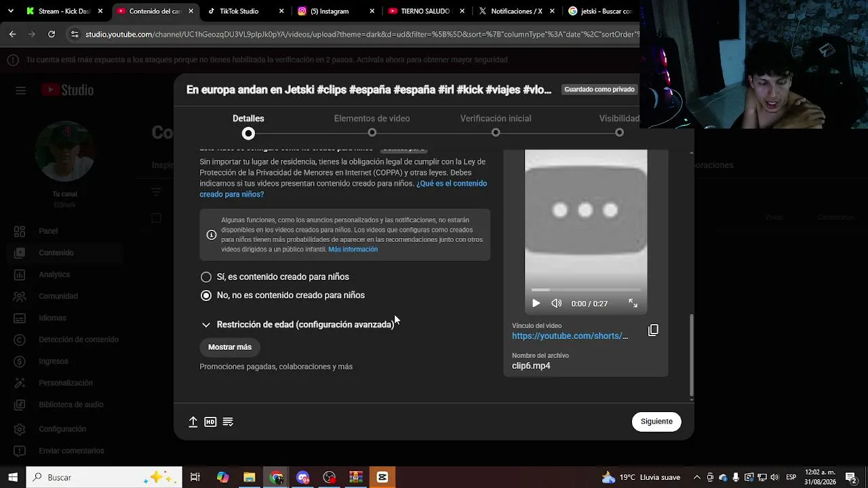Click the file name 'clip6.mp4'
Viewport: 868px width, 488px height.
pos(531,366)
